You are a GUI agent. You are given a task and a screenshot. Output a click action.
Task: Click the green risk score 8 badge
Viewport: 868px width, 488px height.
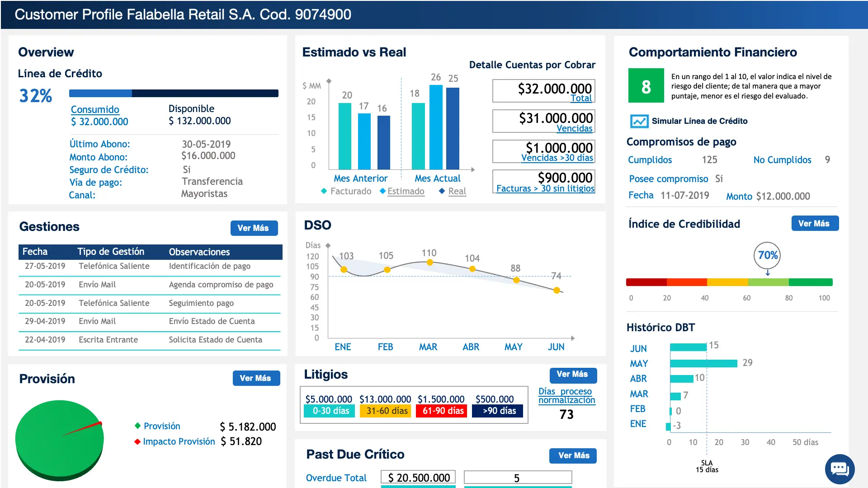(646, 86)
